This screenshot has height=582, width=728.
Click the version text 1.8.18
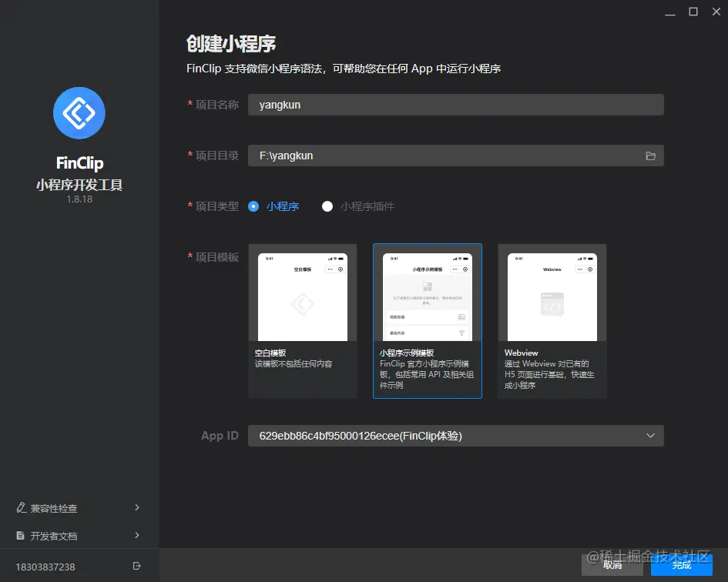[x=79, y=199]
